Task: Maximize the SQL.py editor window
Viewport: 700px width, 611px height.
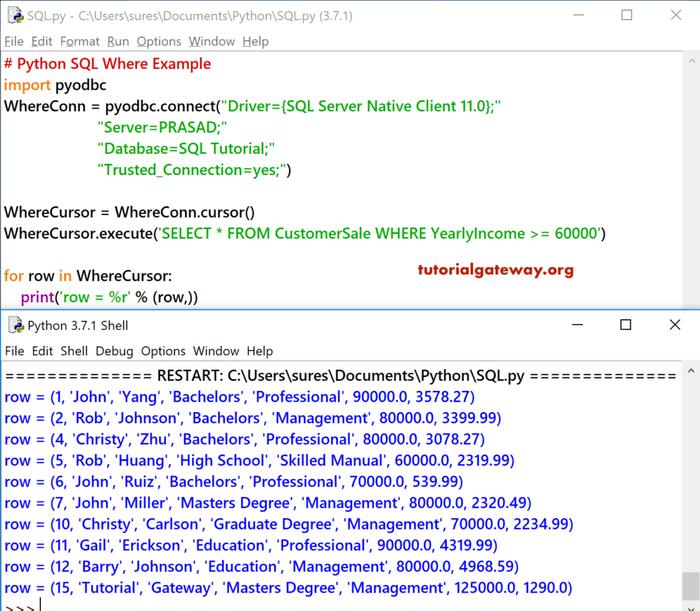Action: coord(627,15)
